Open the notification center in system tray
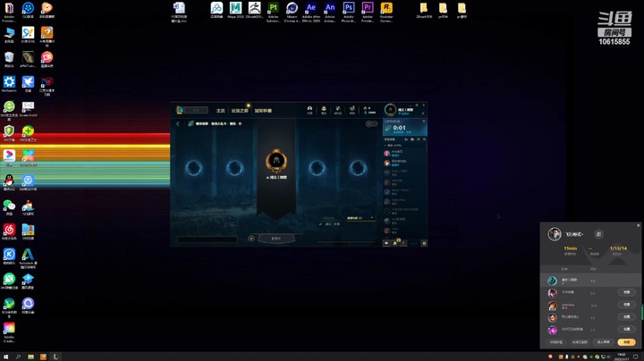 [x=636, y=357]
